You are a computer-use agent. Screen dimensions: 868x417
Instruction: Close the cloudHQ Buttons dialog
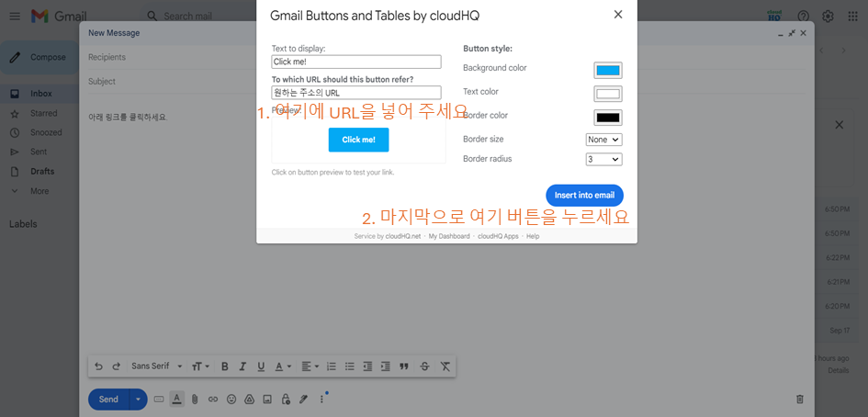[x=618, y=15]
